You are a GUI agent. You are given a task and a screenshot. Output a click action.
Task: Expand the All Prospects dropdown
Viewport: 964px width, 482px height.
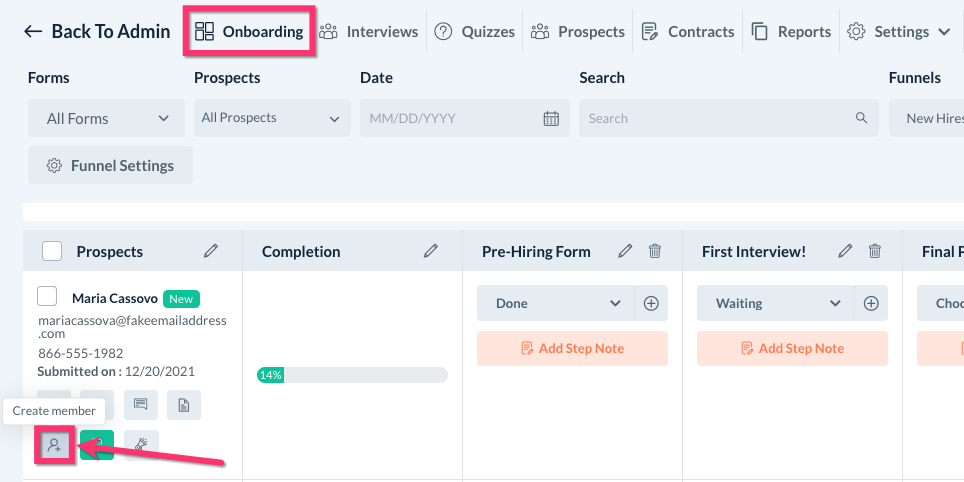click(272, 118)
